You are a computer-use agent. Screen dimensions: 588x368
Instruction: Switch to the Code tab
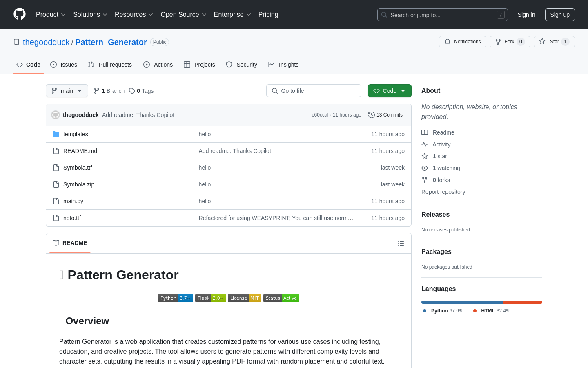point(29,65)
